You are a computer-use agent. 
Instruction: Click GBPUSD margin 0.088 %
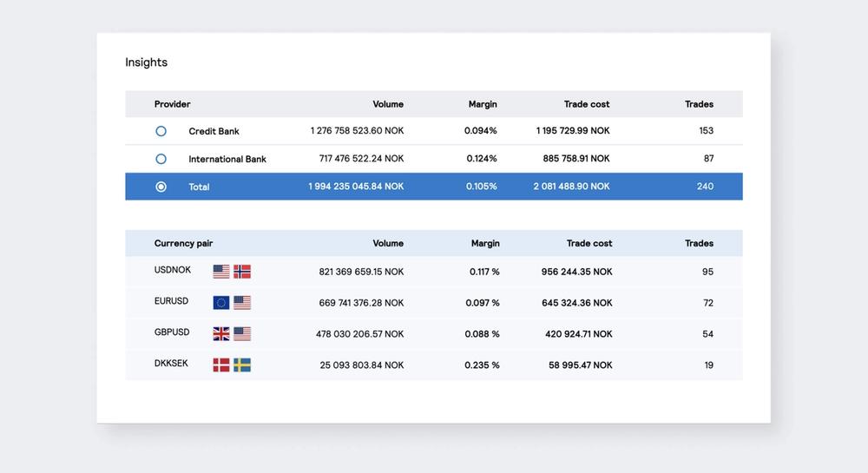[x=482, y=333]
